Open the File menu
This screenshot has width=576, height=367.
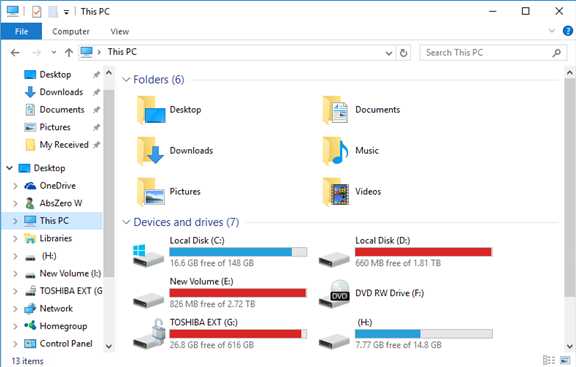[x=21, y=31]
